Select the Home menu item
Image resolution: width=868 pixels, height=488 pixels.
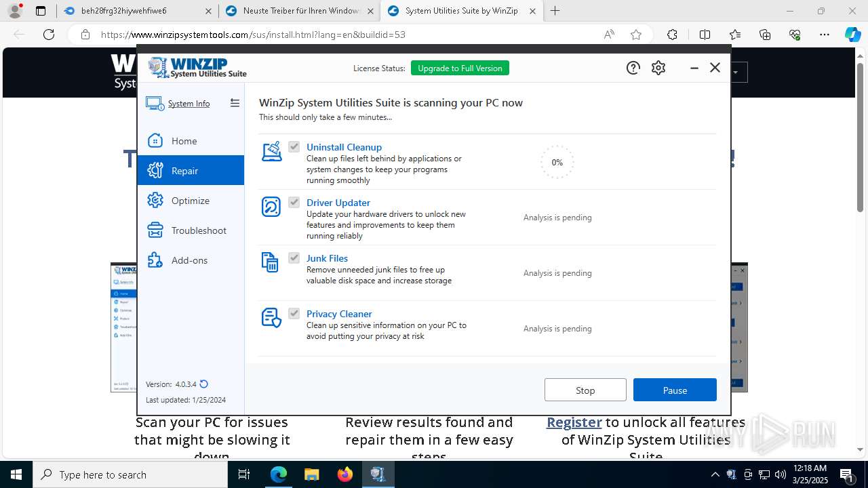pos(191,140)
